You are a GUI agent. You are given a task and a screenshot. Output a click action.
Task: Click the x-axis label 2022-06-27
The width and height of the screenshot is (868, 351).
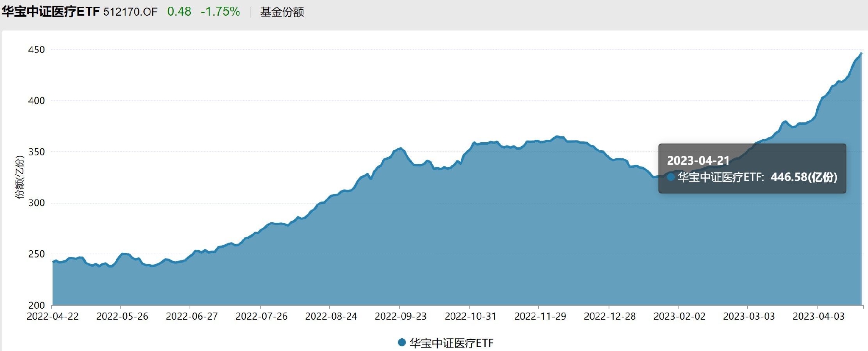tap(192, 317)
